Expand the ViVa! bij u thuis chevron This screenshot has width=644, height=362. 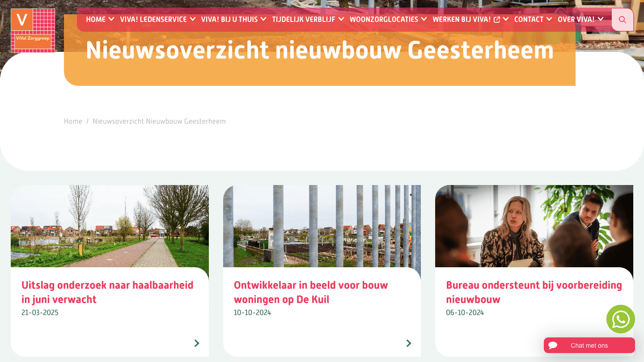pyautogui.click(x=263, y=19)
